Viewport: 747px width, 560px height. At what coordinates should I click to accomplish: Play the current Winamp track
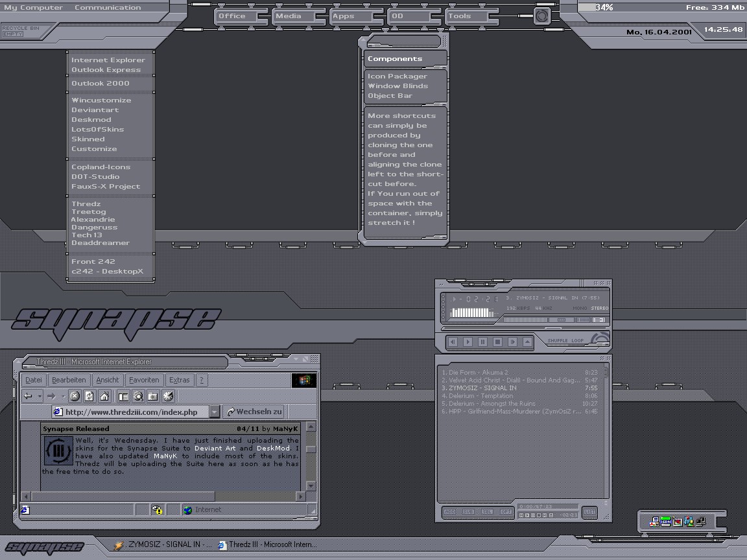click(x=468, y=342)
